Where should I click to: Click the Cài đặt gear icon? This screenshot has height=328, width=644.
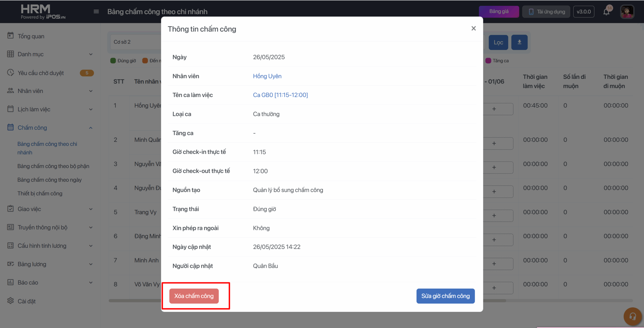point(10,301)
